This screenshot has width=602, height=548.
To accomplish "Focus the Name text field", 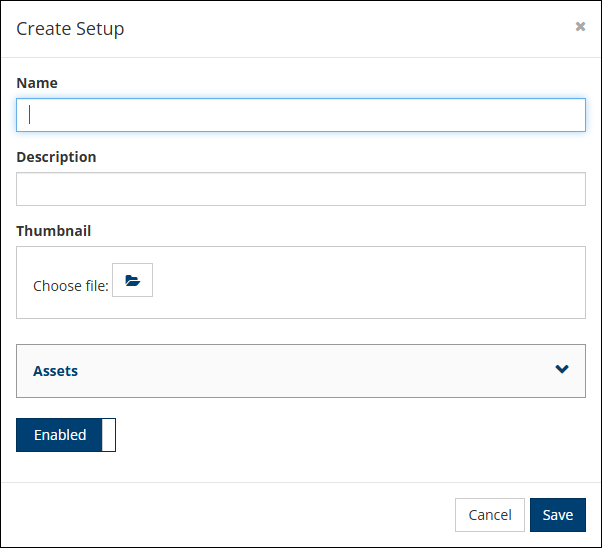I will coord(300,115).
